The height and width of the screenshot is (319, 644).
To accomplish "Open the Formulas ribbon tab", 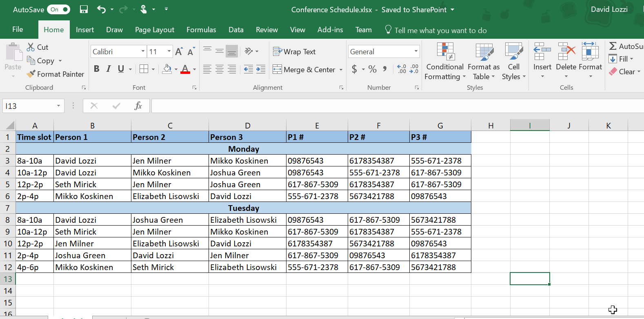I will (x=201, y=30).
